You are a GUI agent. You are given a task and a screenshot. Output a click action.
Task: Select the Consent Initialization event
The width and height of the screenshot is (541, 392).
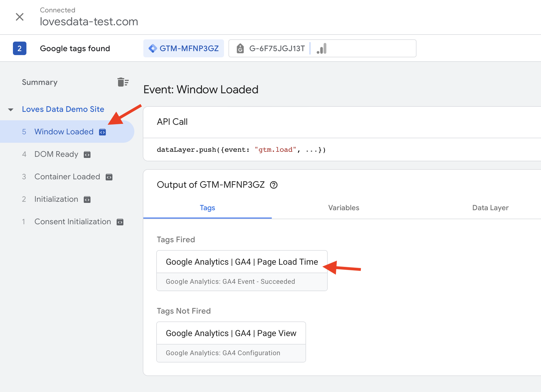(x=73, y=221)
